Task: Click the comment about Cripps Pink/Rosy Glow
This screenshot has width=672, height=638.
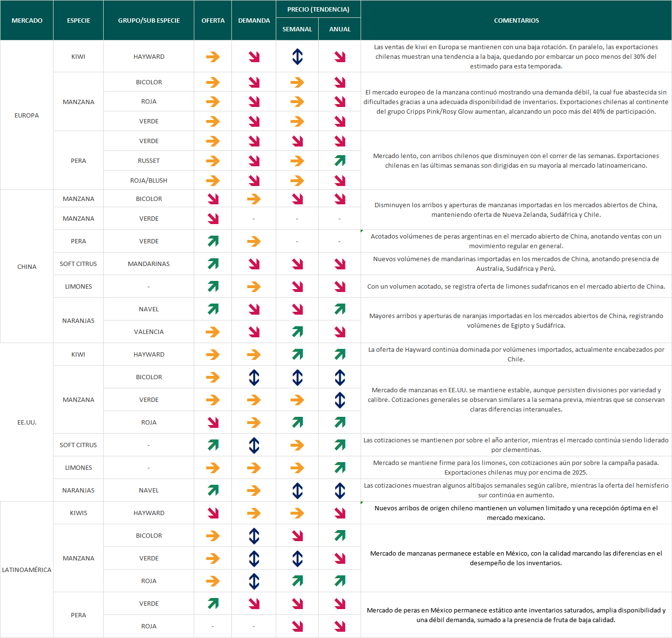Action: (516, 102)
